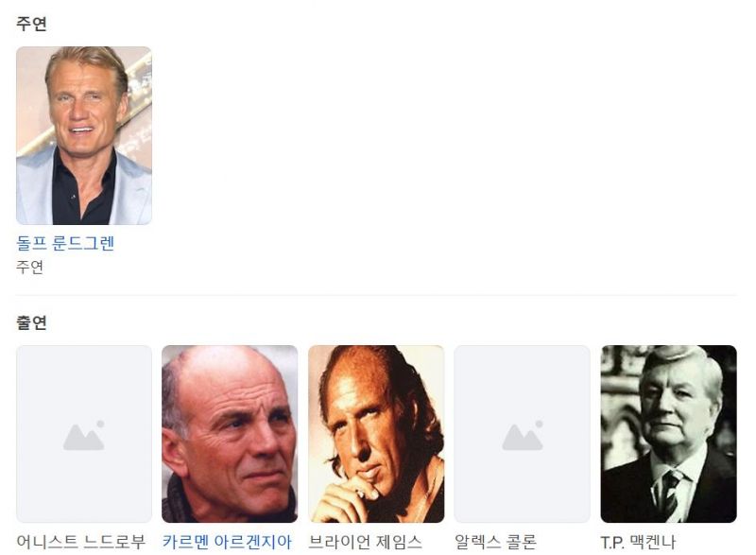The width and height of the screenshot is (756, 555).
Task: Click the striped tie in T.P. 맥켄나's photo
Action: point(669,494)
